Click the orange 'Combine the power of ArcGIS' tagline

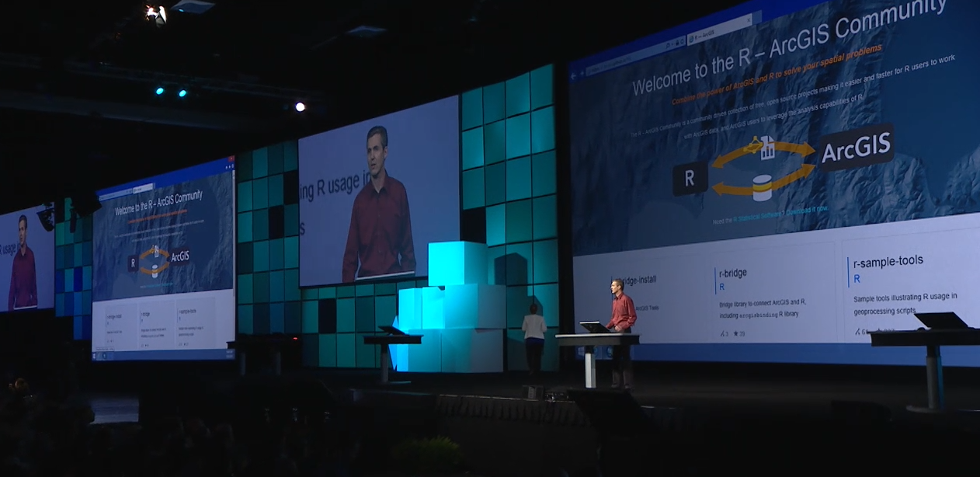777,75
